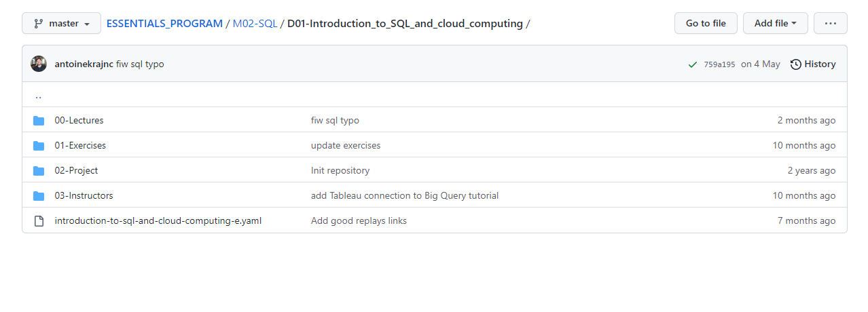The image size is (868, 312).
Task: Open the 'update exercises' commit message
Action: (x=346, y=146)
